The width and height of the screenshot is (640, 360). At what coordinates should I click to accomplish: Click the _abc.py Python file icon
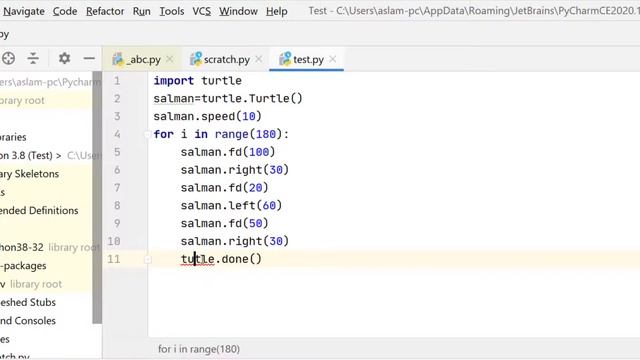[x=118, y=59]
